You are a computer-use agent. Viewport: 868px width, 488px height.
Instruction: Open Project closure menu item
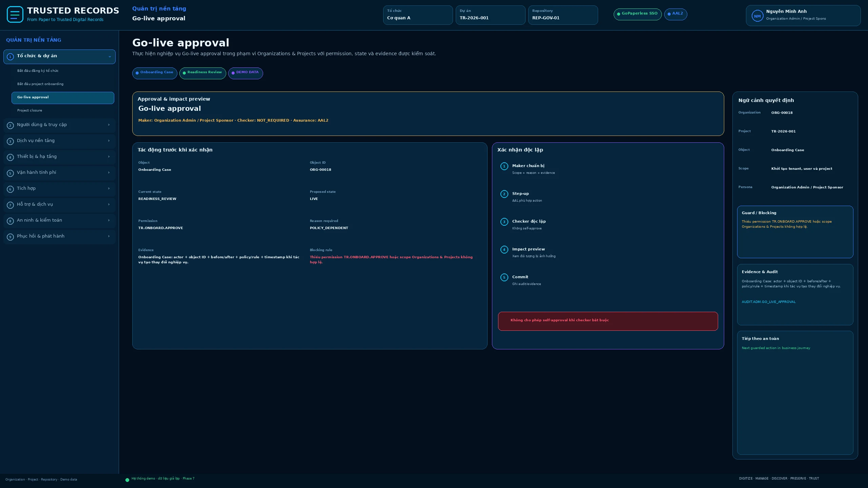pos(63,110)
